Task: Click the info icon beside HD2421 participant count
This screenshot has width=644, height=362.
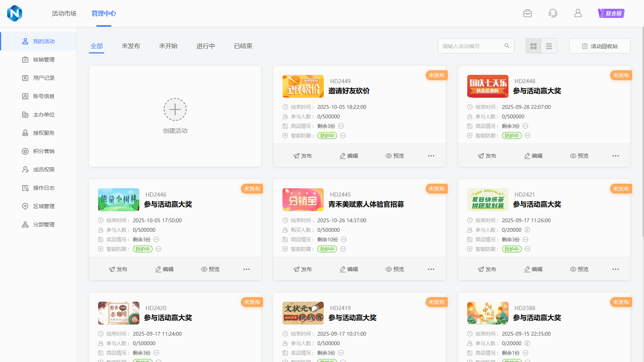Action: tap(527, 230)
